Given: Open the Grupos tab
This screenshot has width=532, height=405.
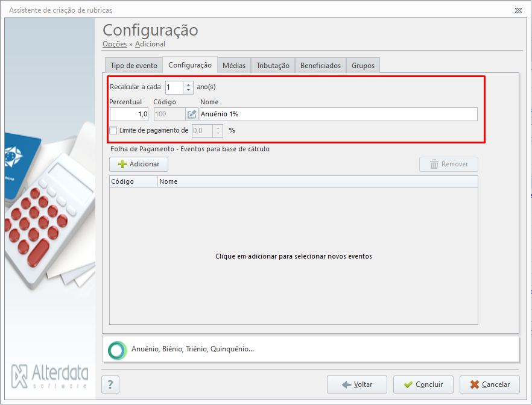Looking at the screenshot, I should (x=363, y=66).
